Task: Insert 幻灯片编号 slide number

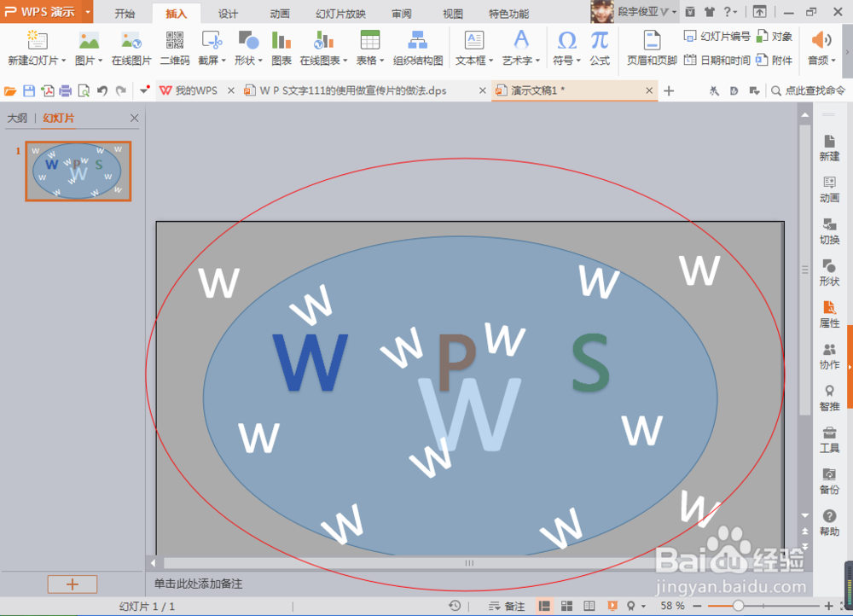Action: tap(717, 37)
